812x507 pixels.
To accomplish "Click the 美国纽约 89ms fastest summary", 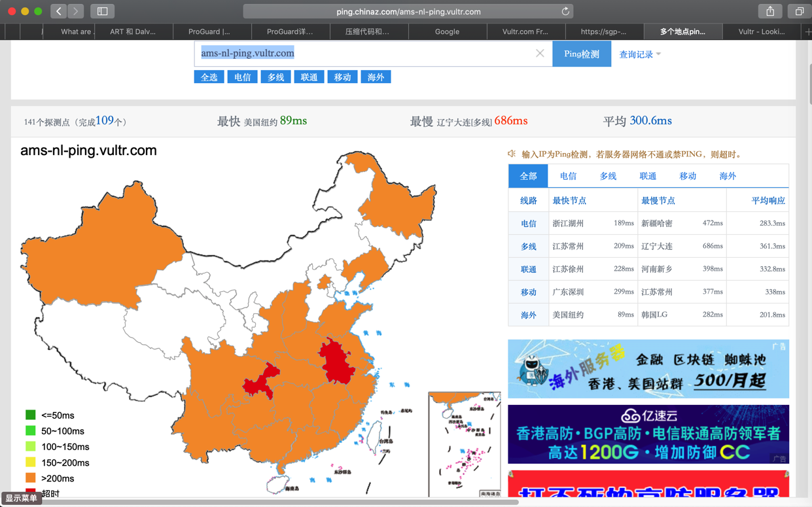I will pyautogui.click(x=262, y=121).
